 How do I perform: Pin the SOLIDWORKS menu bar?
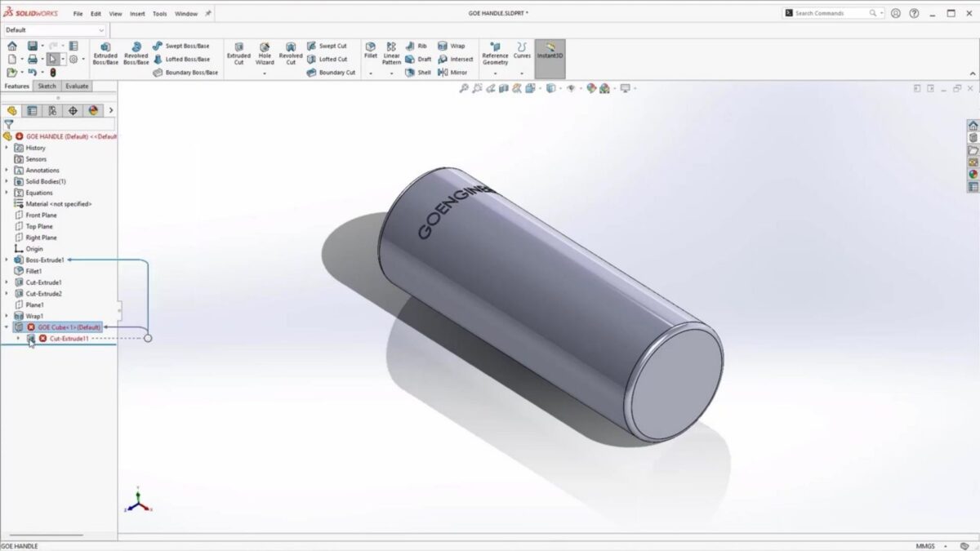tap(208, 14)
